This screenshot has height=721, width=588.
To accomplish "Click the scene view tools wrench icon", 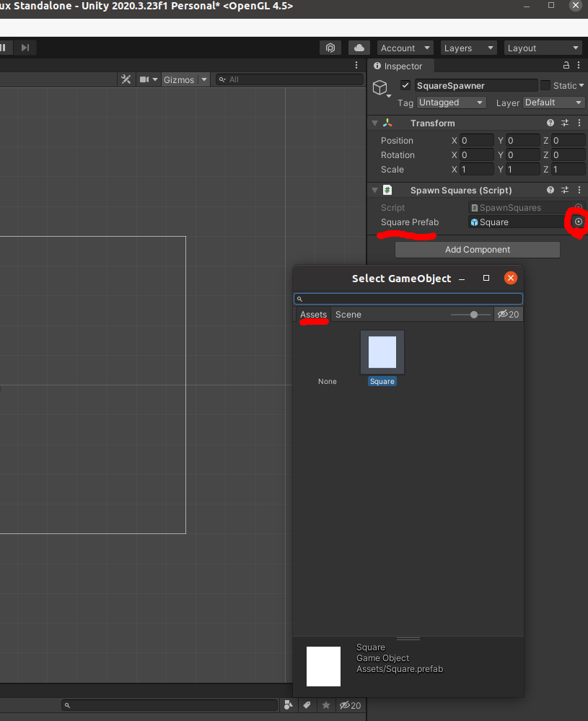I will [126, 80].
